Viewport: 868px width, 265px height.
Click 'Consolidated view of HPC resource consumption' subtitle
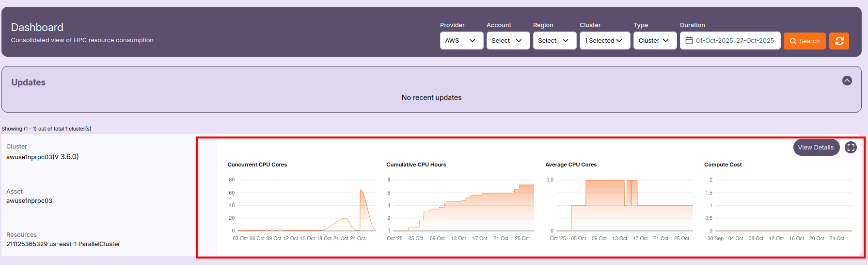pyautogui.click(x=82, y=40)
